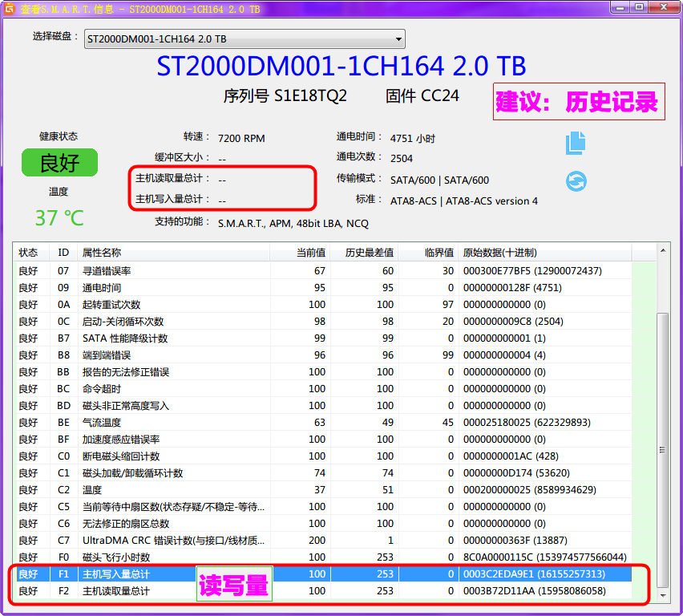
Task: Click the 37 ℃ temperature reading
Action: coord(59,218)
